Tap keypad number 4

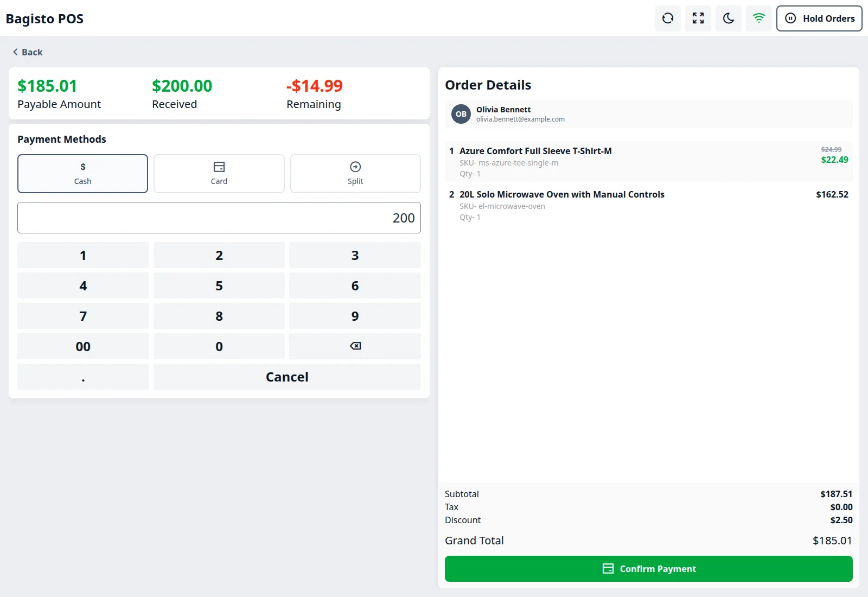83,285
